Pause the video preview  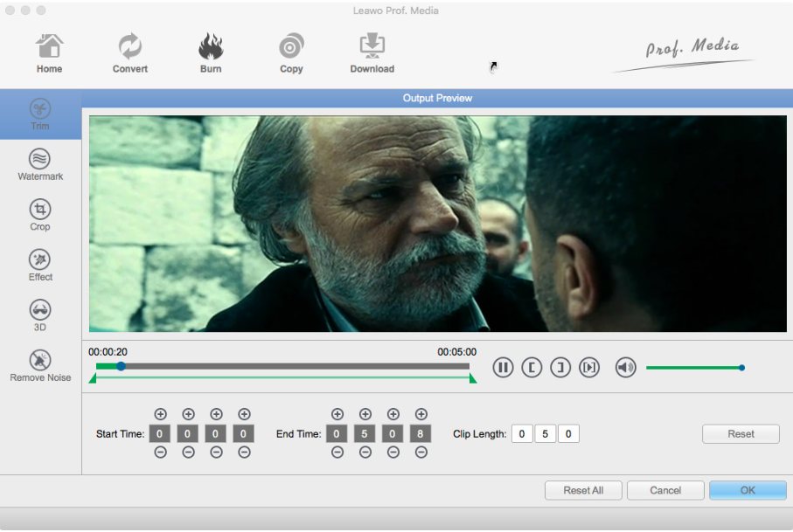(503, 368)
